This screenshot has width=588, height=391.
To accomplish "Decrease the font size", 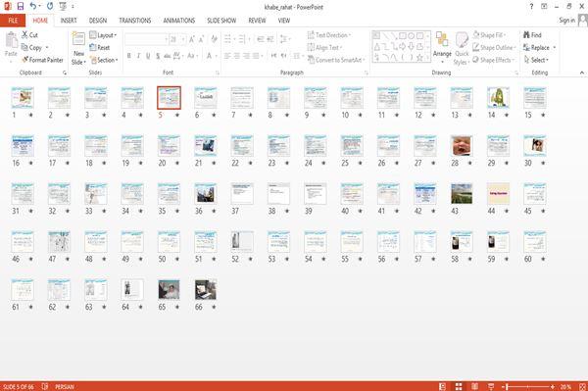I will point(201,39).
